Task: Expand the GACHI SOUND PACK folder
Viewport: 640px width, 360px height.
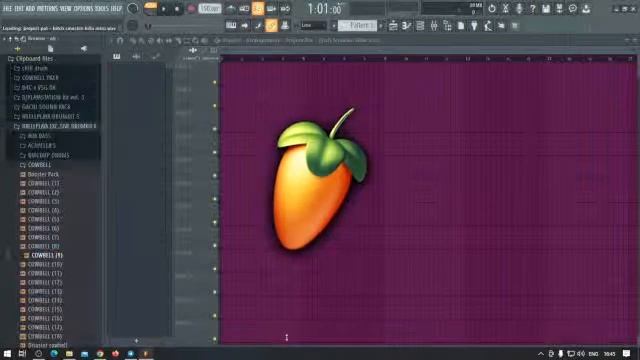Action: coord(42,107)
